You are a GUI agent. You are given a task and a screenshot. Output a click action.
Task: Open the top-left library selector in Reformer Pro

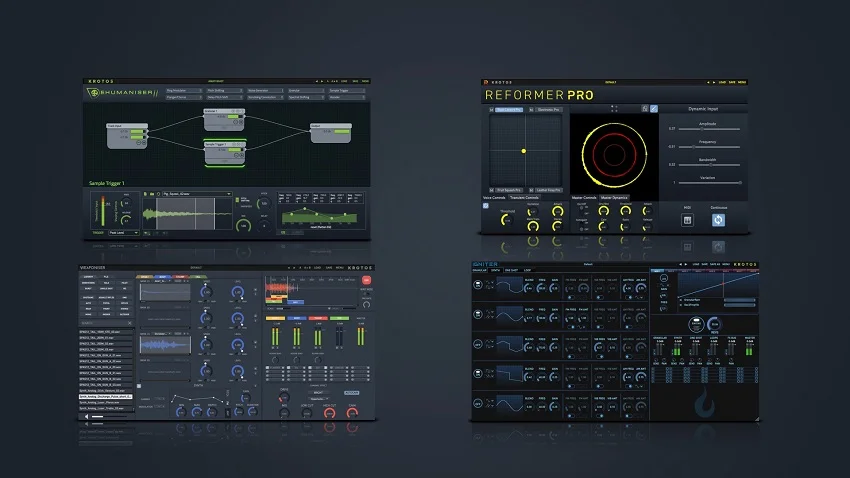coord(509,109)
